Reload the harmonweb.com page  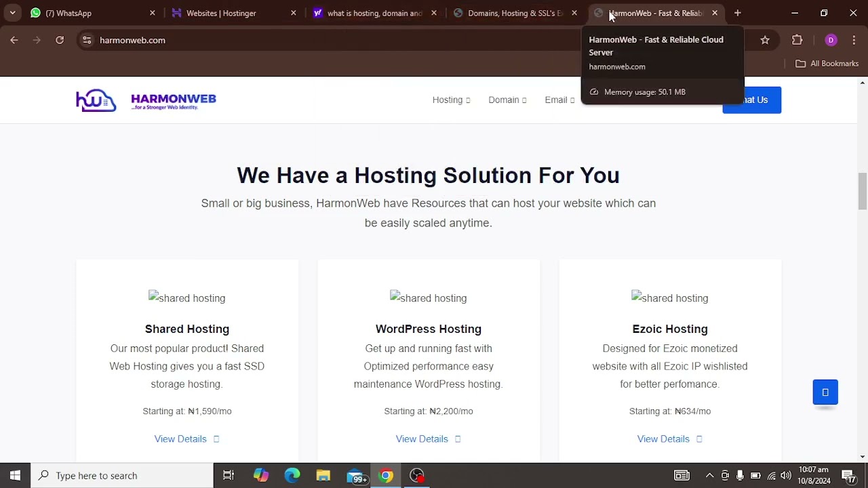tap(60, 40)
